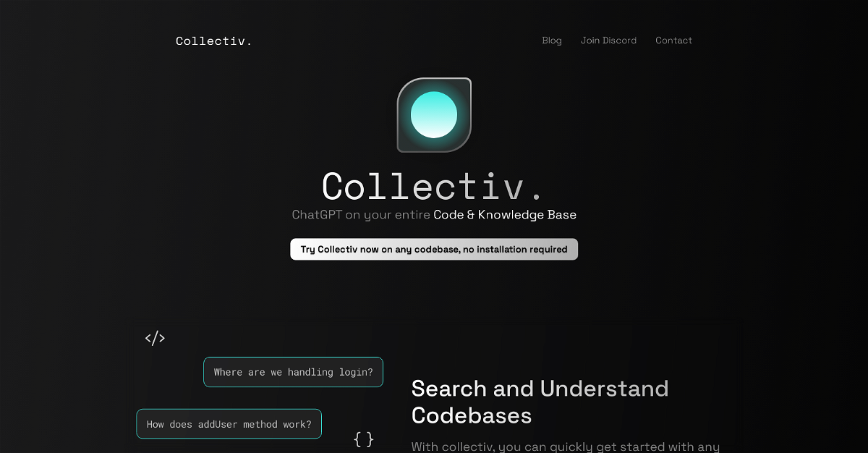
Task: Click the glowing teal Collectiv app icon
Action: pos(434,115)
